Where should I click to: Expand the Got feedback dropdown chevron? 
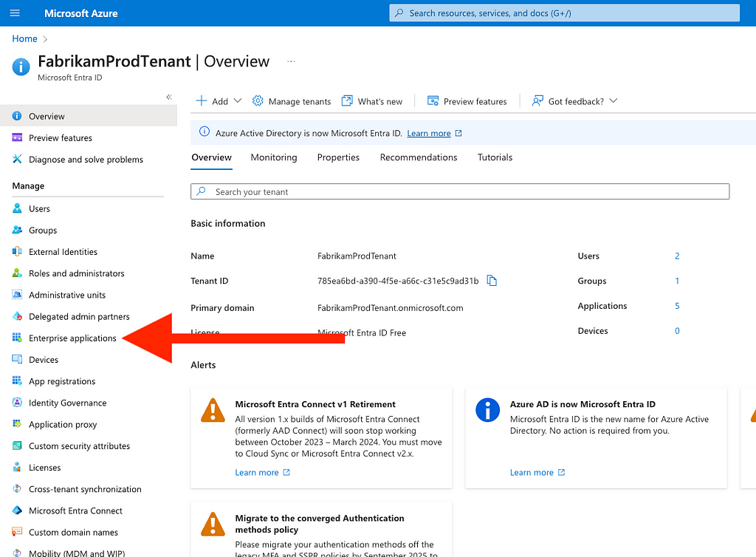[614, 100]
